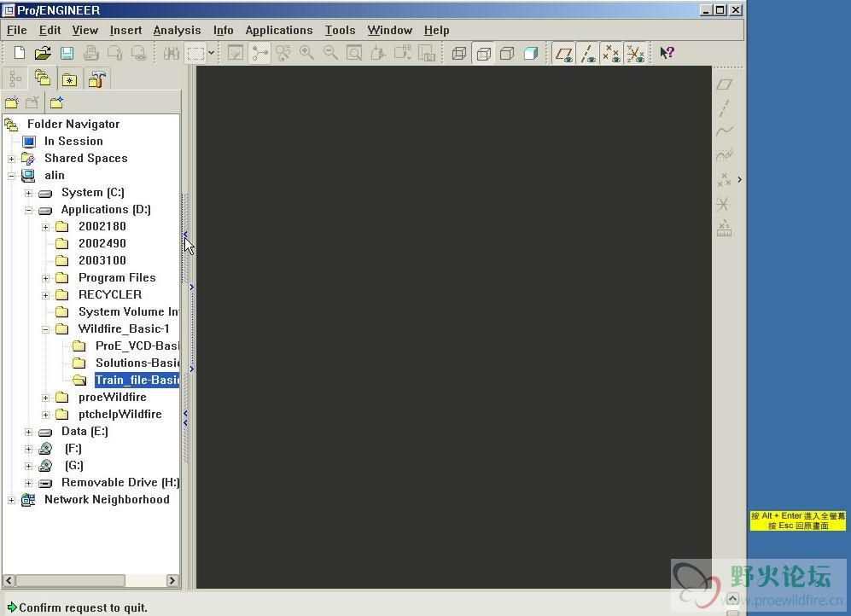
Task: Select the ProE_VCD-Basic folder
Action: (x=137, y=346)
